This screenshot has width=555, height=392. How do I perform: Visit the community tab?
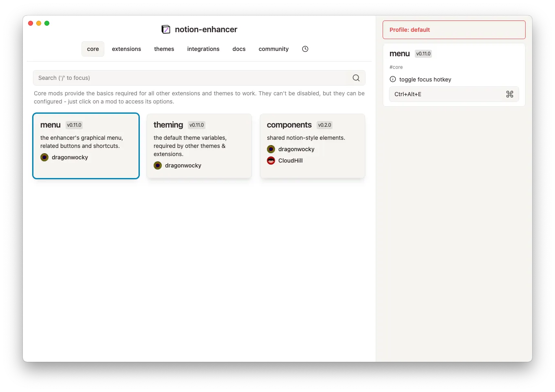pyautogui.click(x=273, y=49)
